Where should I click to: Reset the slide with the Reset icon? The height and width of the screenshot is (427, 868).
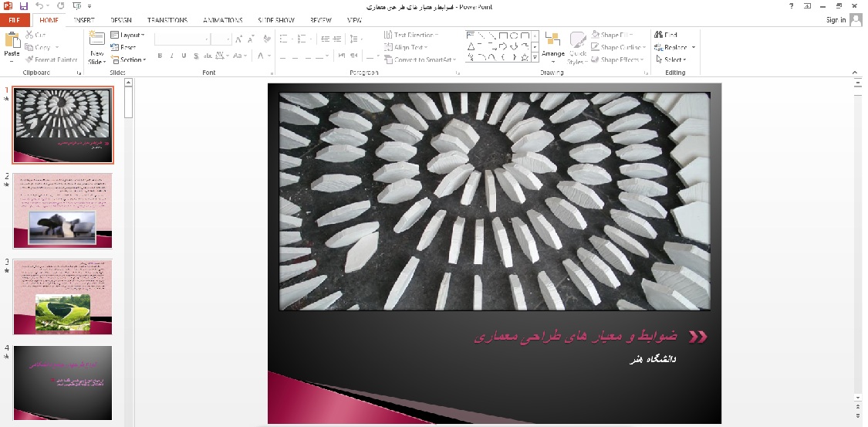coord(123,47)
